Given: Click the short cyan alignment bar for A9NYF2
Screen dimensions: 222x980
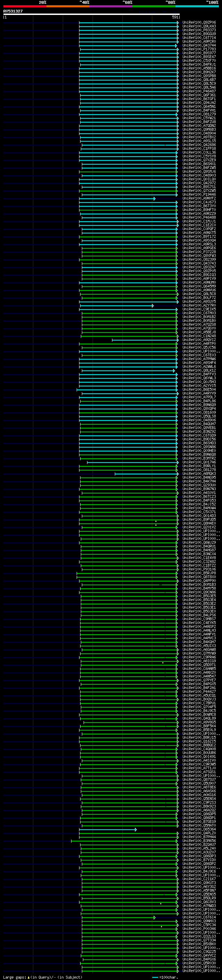Looking at the screenshot, I should [x=117, y=199].
